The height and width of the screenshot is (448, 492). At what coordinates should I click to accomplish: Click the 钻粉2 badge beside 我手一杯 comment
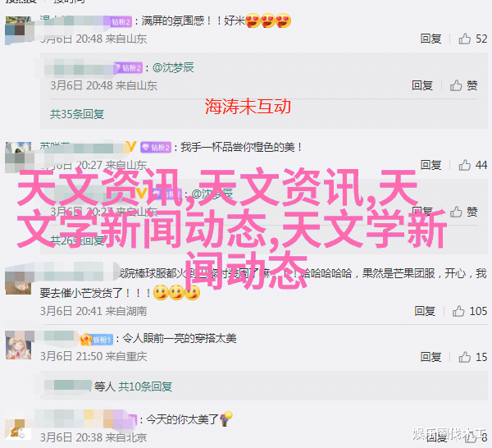[x=156, y=147]
